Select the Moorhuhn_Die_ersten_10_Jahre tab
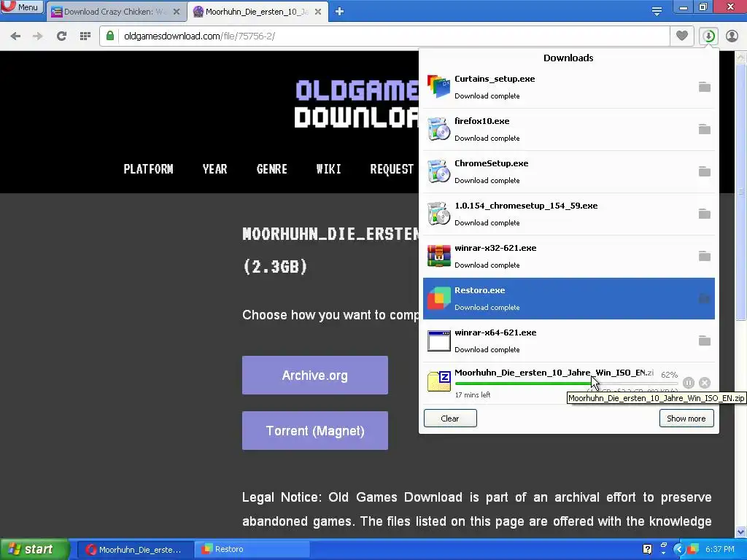 coord(256,12)
